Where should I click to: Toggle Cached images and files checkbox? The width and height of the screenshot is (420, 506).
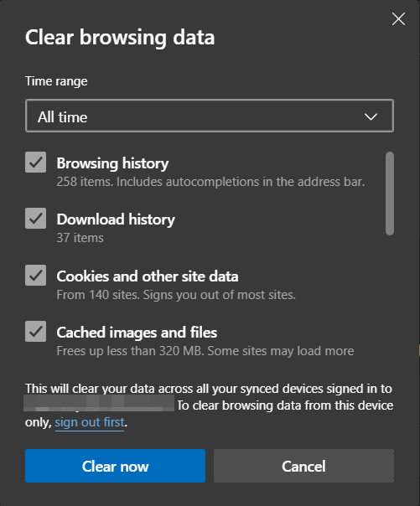click(x=35, y=332)
